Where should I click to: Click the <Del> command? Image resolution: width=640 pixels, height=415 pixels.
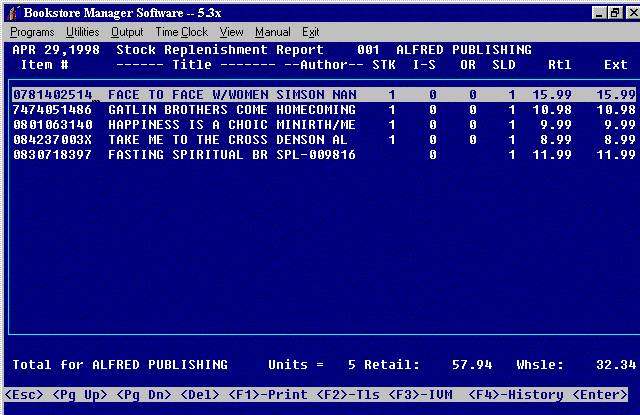pyautogui.click(x=200, y=395)
